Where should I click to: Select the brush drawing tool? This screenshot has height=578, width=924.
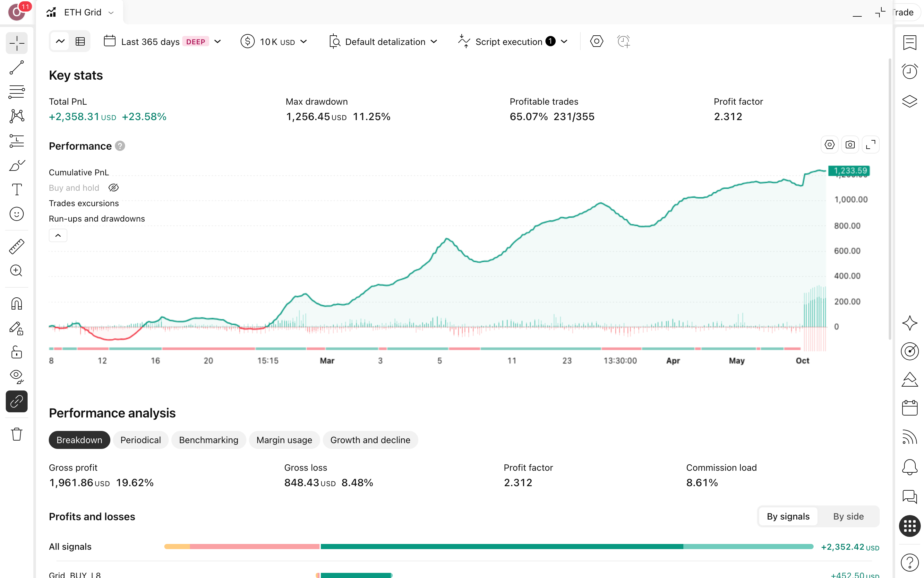(16, 165)
